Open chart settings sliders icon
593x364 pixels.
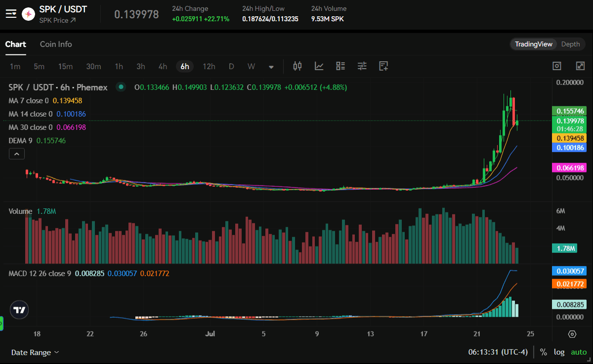362,66
